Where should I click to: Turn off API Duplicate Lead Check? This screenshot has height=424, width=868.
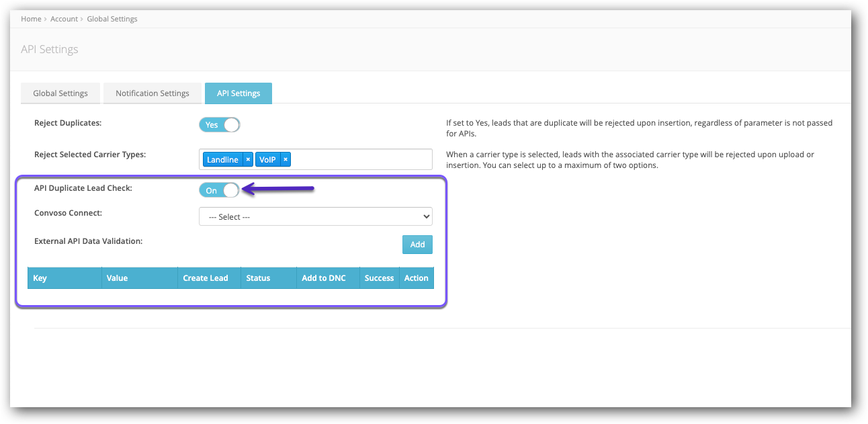(219, 189)
